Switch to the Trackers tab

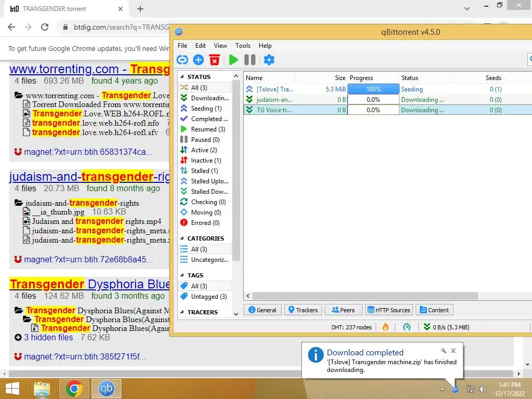coord(303,310)
